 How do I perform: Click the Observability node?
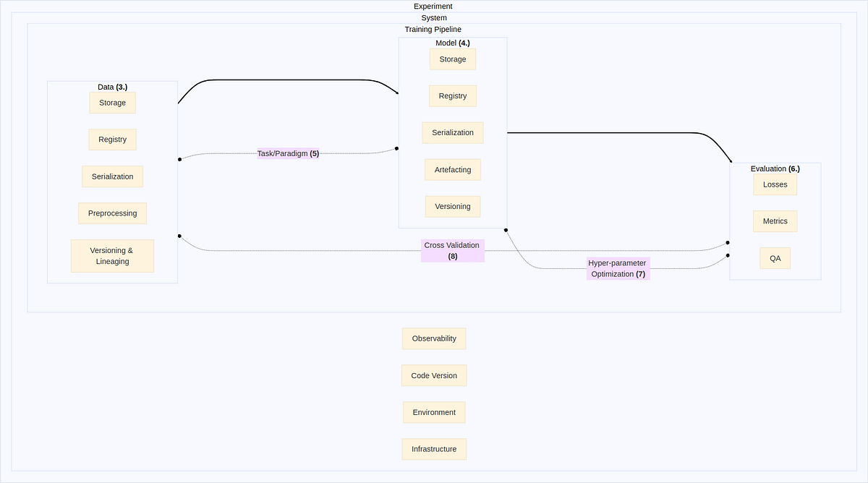(434, 338)
